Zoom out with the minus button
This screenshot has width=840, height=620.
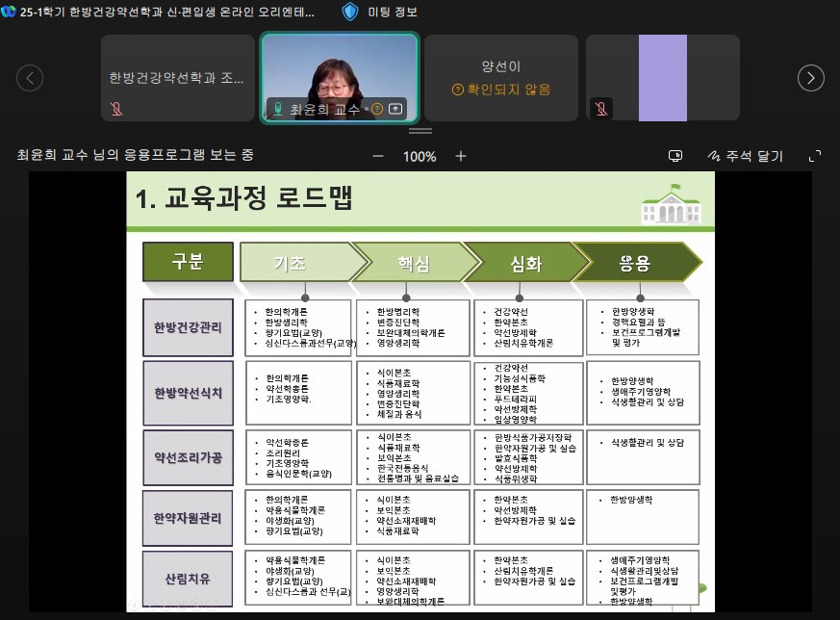[378, 156]
